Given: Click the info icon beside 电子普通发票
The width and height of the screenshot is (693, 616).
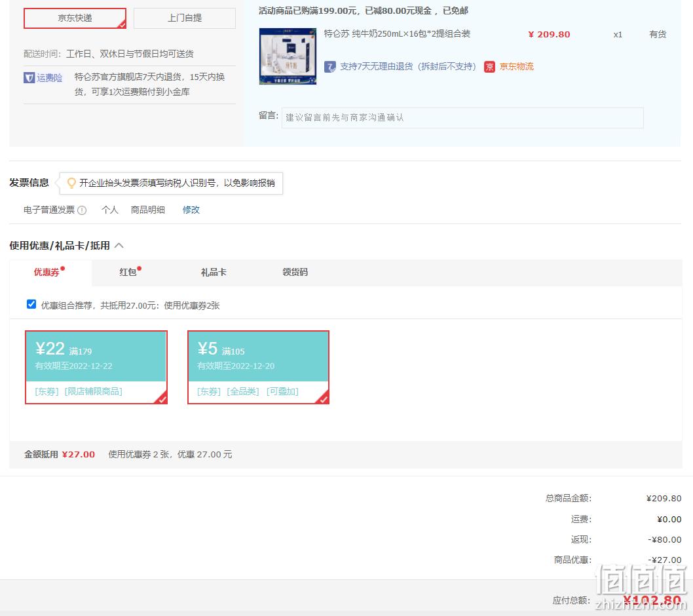Looking at the screenshot, I should (x=82, y=210).
